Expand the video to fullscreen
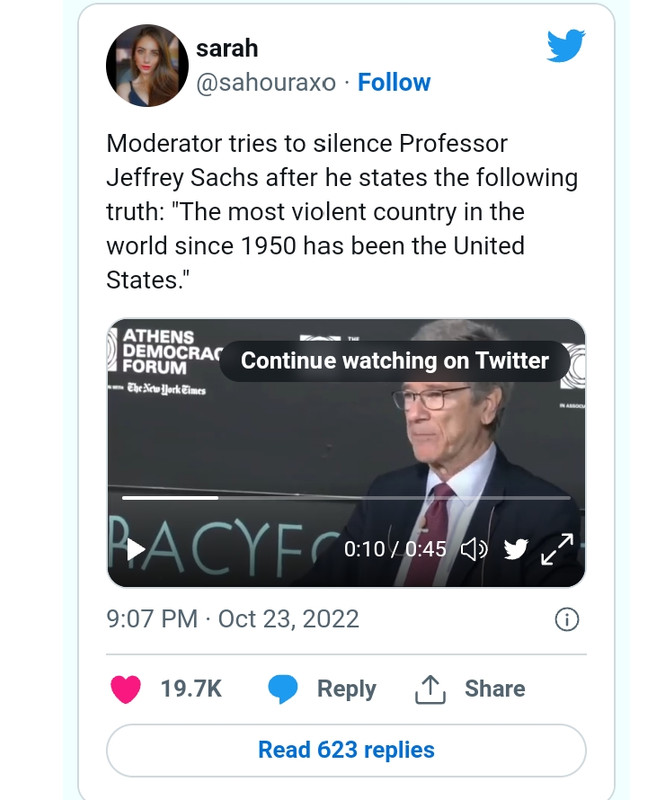This screenshot has width=647, height=800. pyautogui.click(x=557, y=548)
